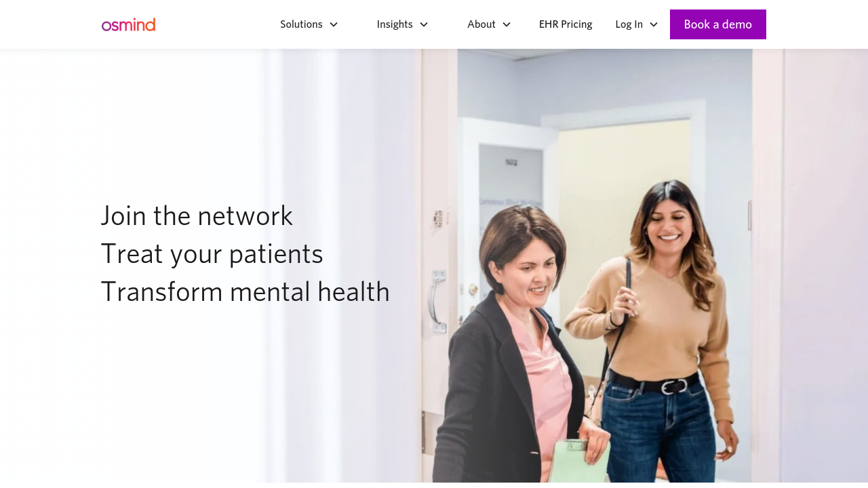The width and height of the screenshot is (868, 488).
Task: Click the "Join the network" headline
Action: pyautogui.click(x=197, y=216)
